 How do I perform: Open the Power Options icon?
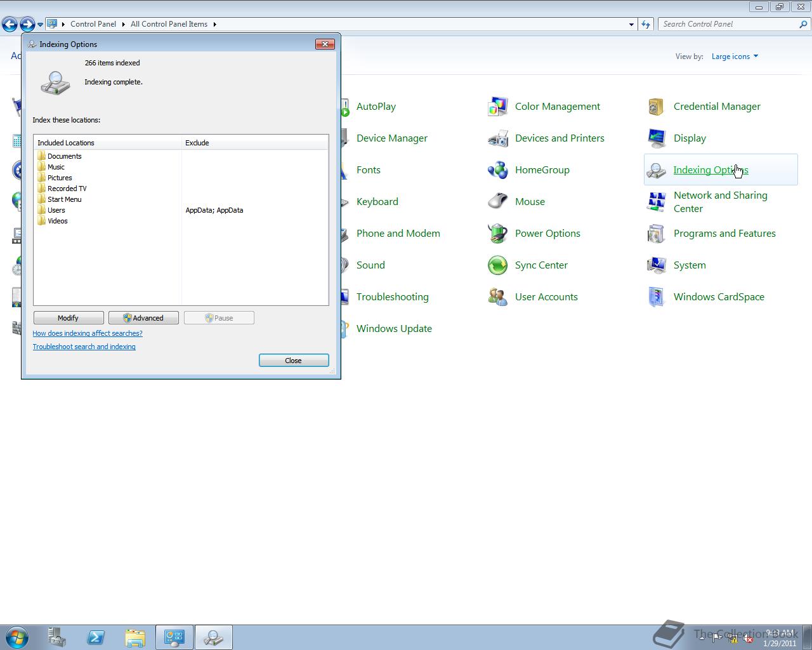pyautogui.click(x=498, y=234)
